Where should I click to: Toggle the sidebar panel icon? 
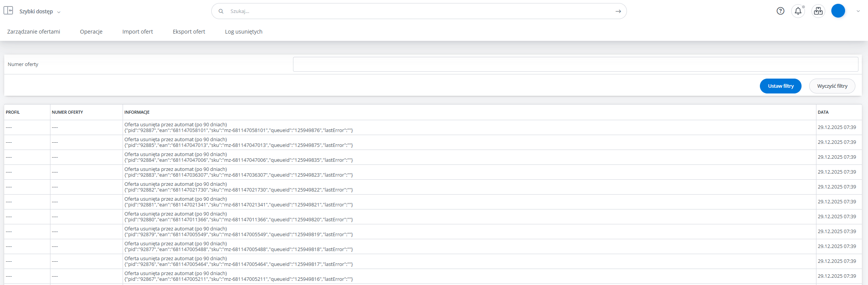pyautogui.click(x=8, y=11)
